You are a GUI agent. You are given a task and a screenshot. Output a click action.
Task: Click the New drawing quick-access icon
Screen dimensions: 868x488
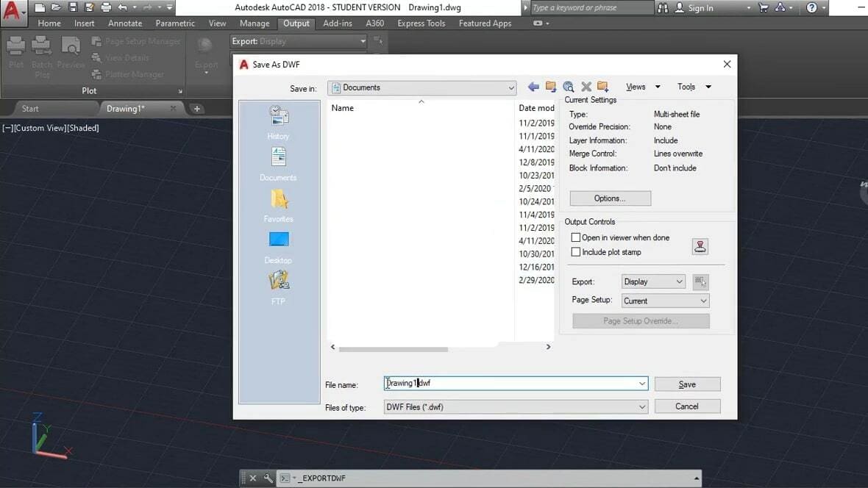39,8
